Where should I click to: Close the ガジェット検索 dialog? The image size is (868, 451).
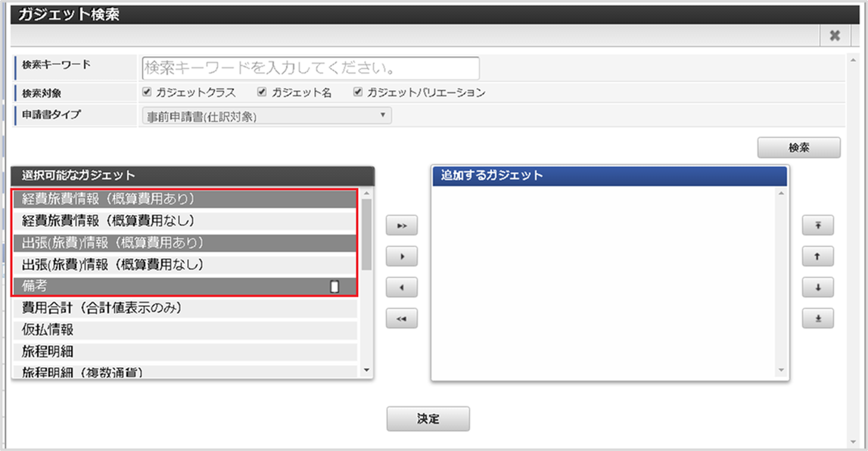(x=834, y=34)
